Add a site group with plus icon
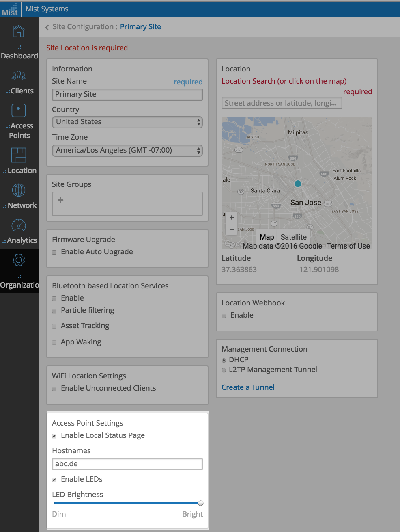Screen dimensions: 400x532 point(60,200)
